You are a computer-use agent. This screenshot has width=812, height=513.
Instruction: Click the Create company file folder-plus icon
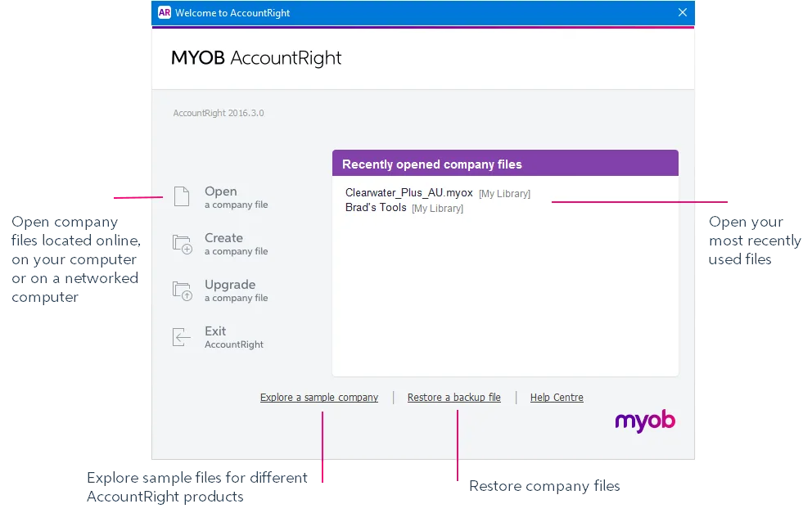(x=183, y=243)
